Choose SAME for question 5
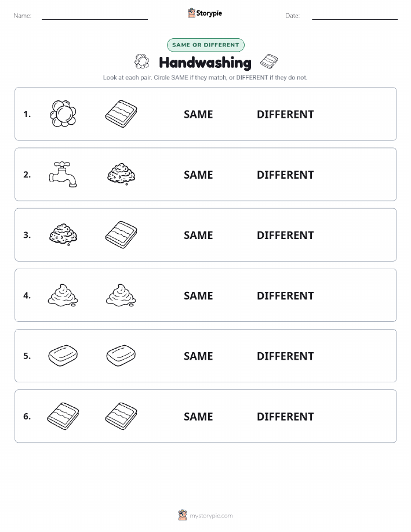 click(198, 356)
